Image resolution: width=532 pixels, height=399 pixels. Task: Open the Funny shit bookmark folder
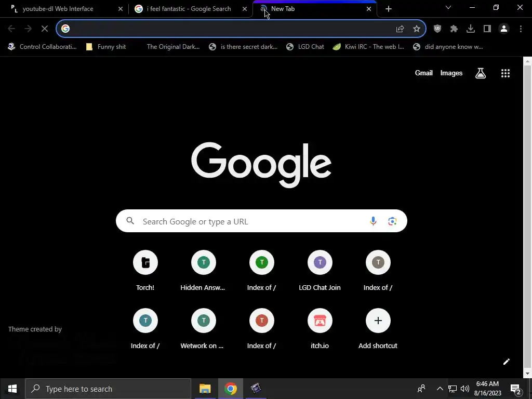point(106,47)
